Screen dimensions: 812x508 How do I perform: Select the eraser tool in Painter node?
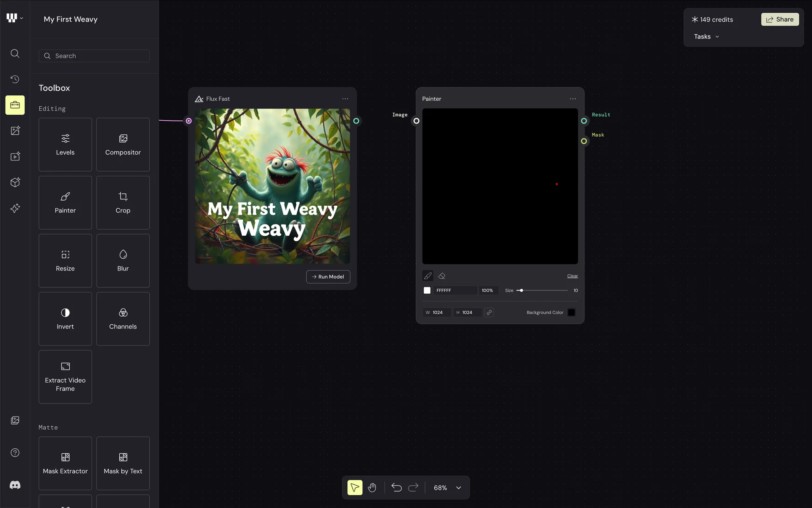click(442, 276)
